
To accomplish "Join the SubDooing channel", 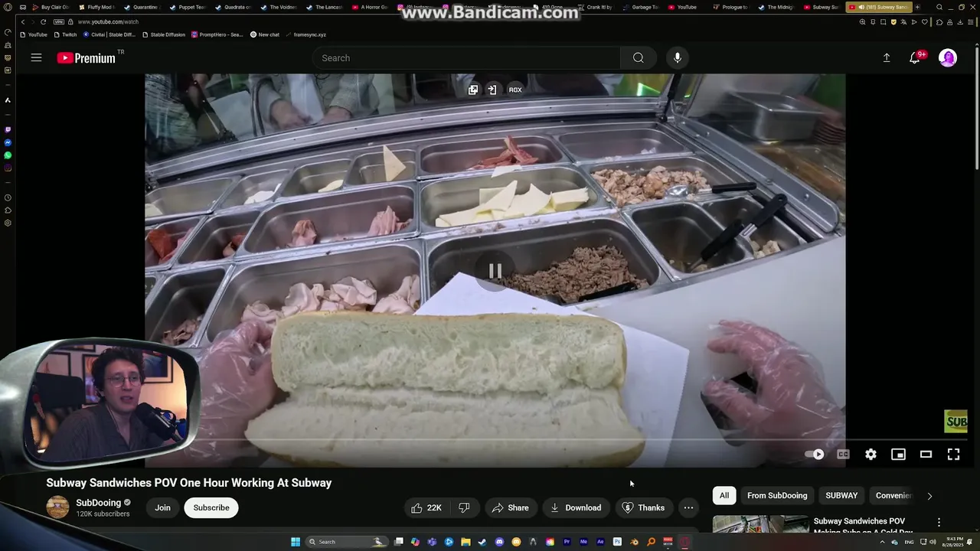I will [x=162, y=507].
